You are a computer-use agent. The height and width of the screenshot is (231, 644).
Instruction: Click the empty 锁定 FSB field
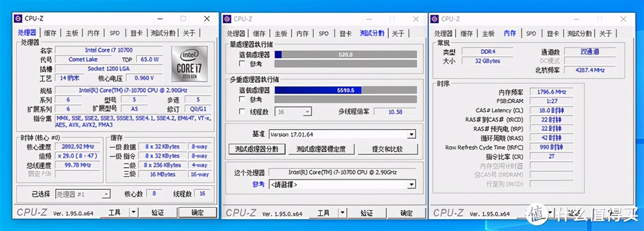[78, 174]
